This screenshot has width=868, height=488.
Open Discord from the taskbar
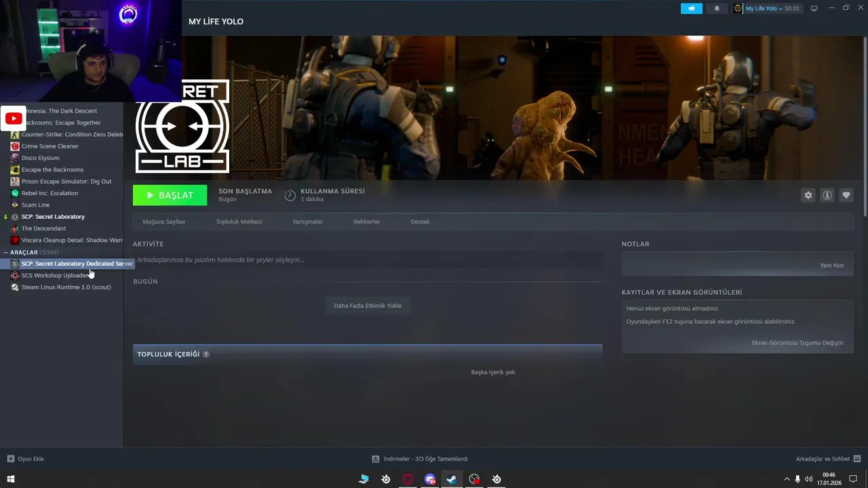pos(430,479)
